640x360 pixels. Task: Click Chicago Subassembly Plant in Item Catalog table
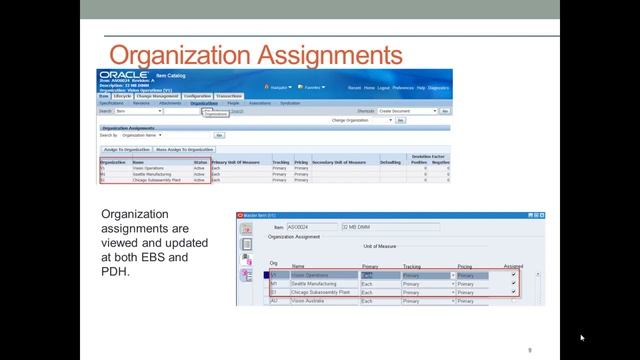point(156,180)
